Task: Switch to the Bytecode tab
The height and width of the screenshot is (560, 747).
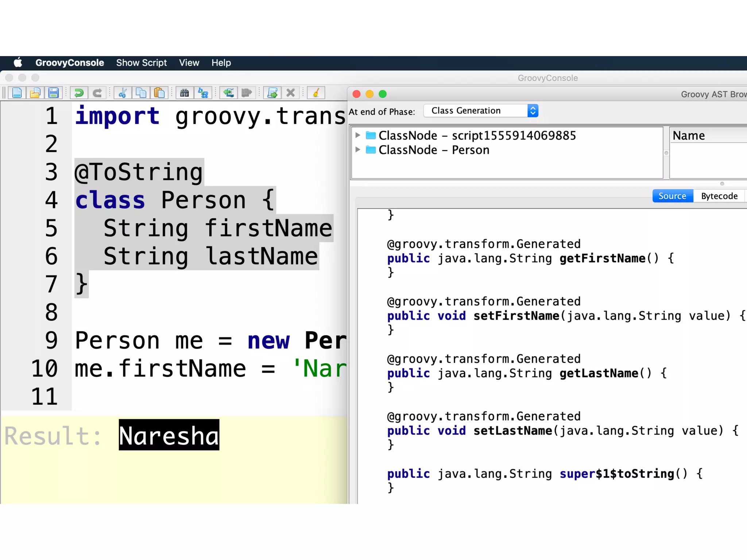Action: [x=719, y=196]
